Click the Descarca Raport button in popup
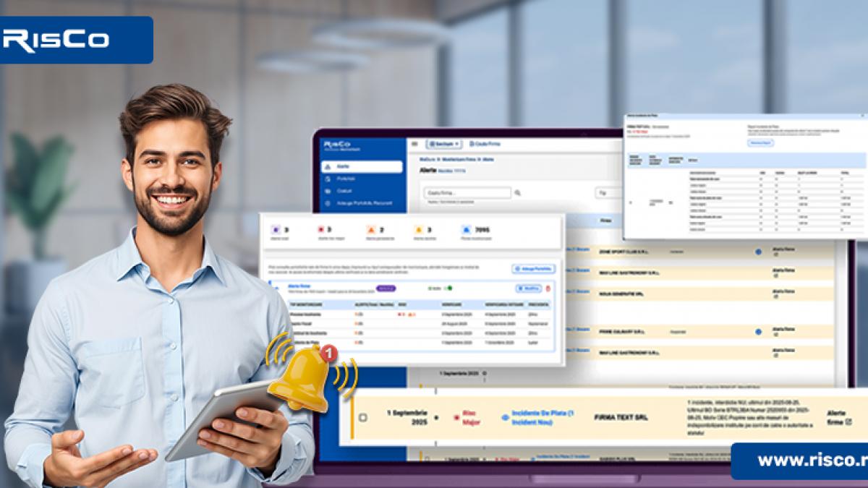Image resolution: width=868 pixels, height=488 pixels. pyautogui.click(x=759, y=142)
